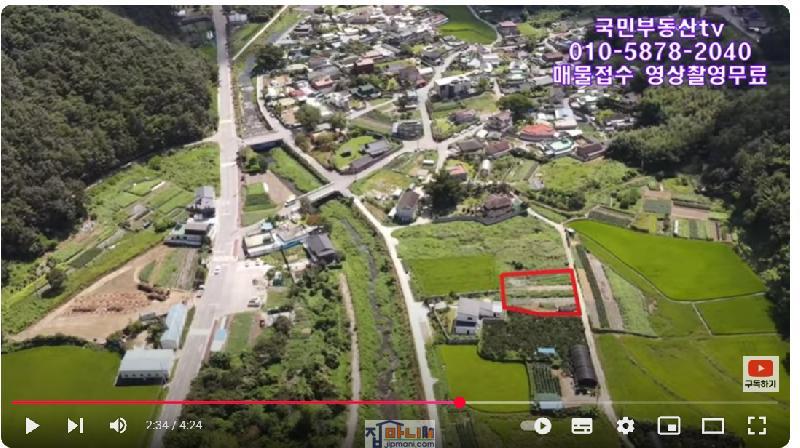Play the video
This screenshot has height=448, width=800.
point(32,426)
